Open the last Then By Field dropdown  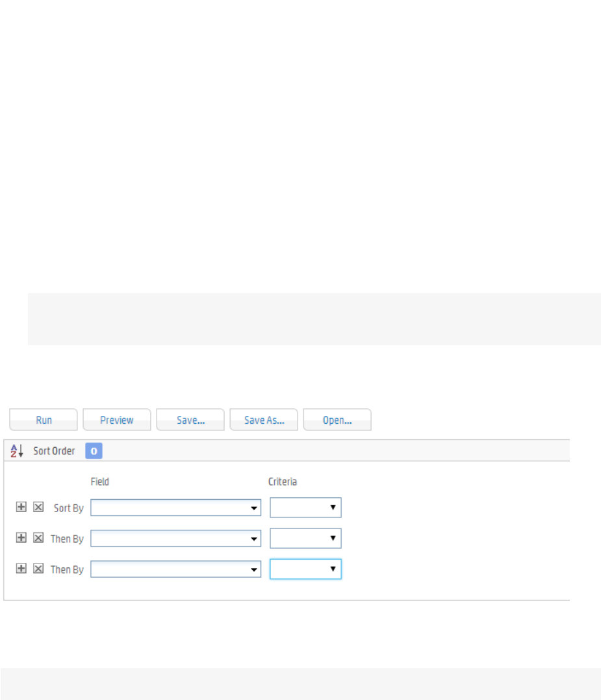175,569
